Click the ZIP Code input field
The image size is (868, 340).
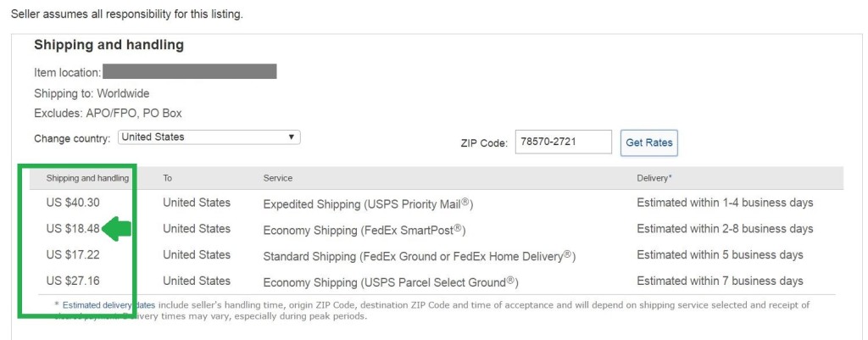(x=563, y=142)
